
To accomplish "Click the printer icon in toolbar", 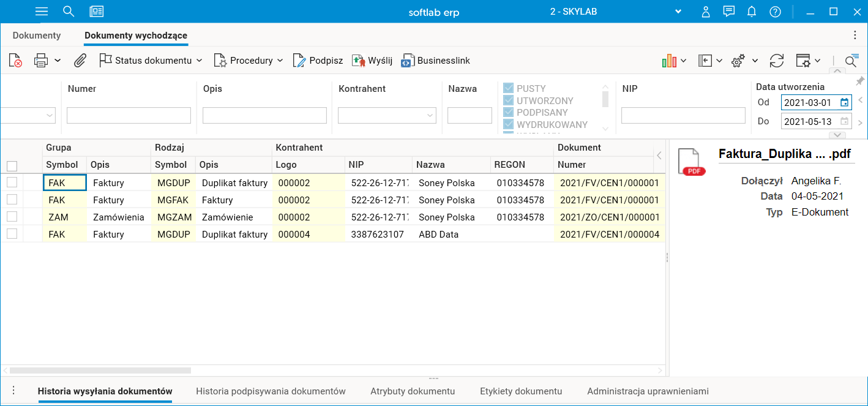I will (x=41, y=61).
